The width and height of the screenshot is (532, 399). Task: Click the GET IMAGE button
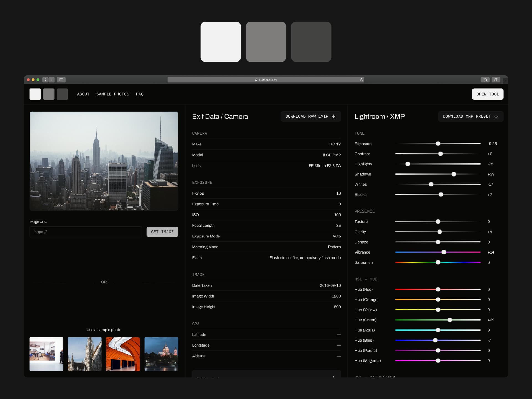point(162,232)
